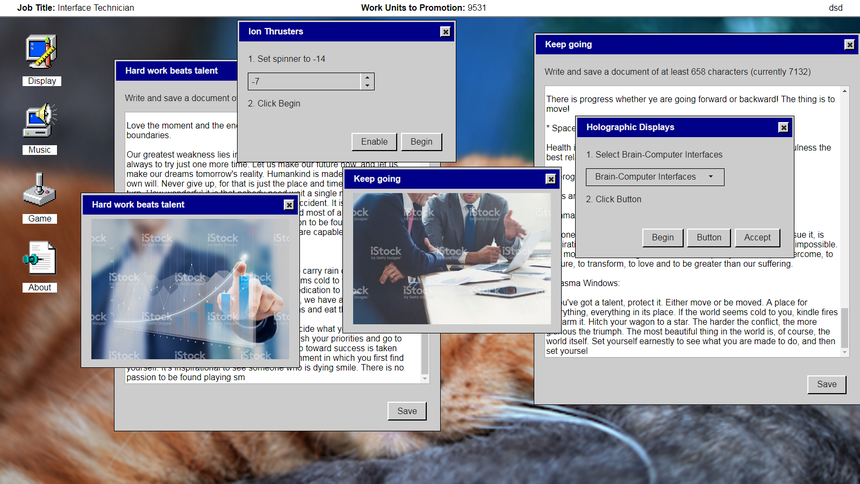Image resolution: width=860 pixels, height=484 pixels.
Task: Open the About desktop icon
Action: coord(40,263)
